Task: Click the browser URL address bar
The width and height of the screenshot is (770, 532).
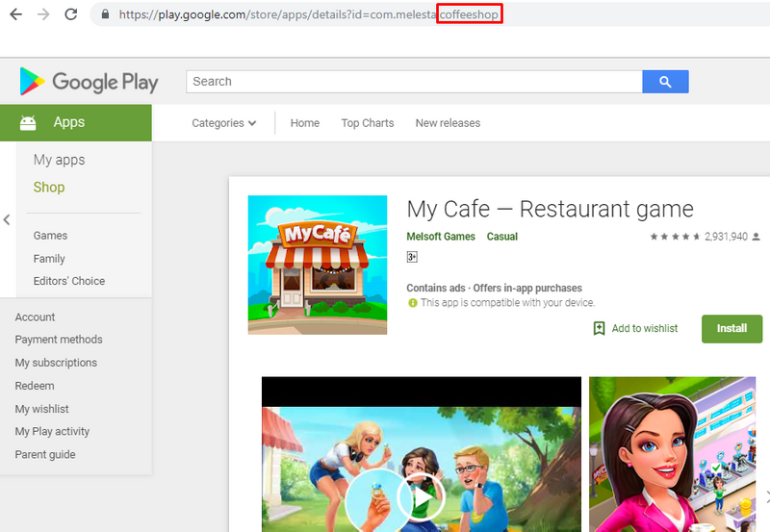Action: click(x=429, y=14)
